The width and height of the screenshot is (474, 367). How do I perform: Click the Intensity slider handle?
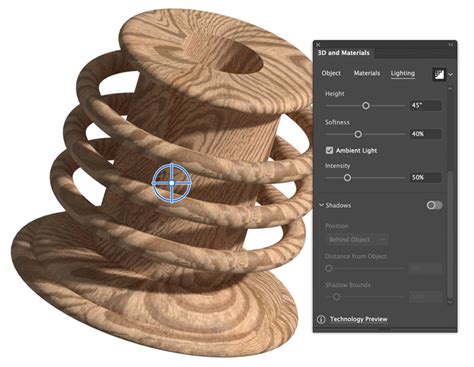347,178
